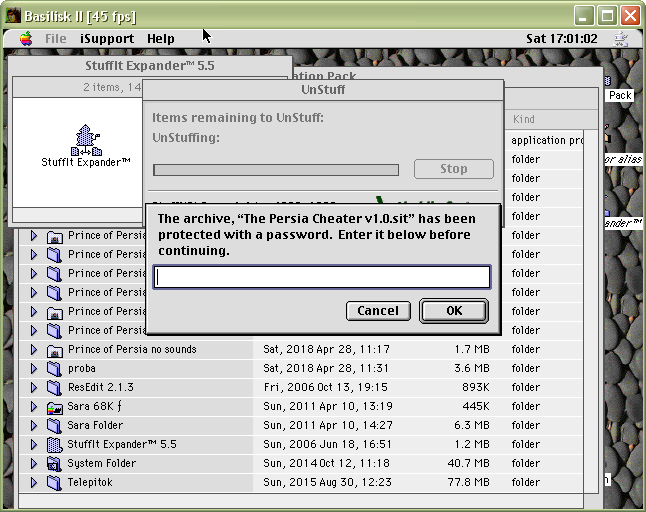Click the Basilisk II title bar icon
Image resolution: width=646 pixels, height=512 pixels.
(x=13, y=16)
